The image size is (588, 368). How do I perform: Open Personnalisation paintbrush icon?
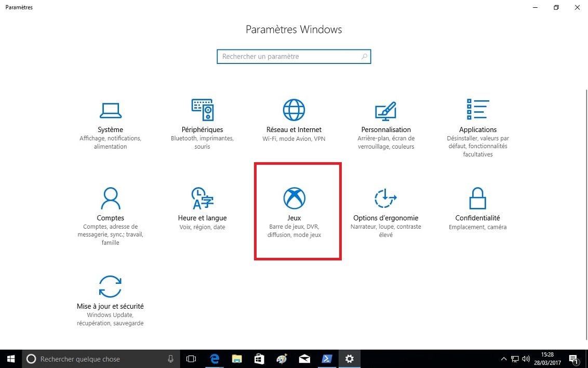385,110
